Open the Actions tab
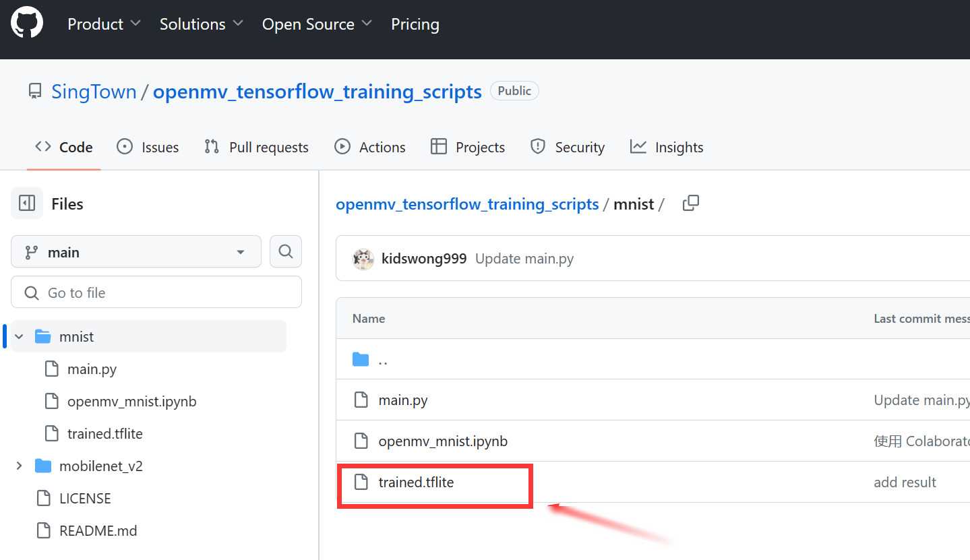This screenshot has height=560, width=970. pyautogui.click(x=370, y=147)
